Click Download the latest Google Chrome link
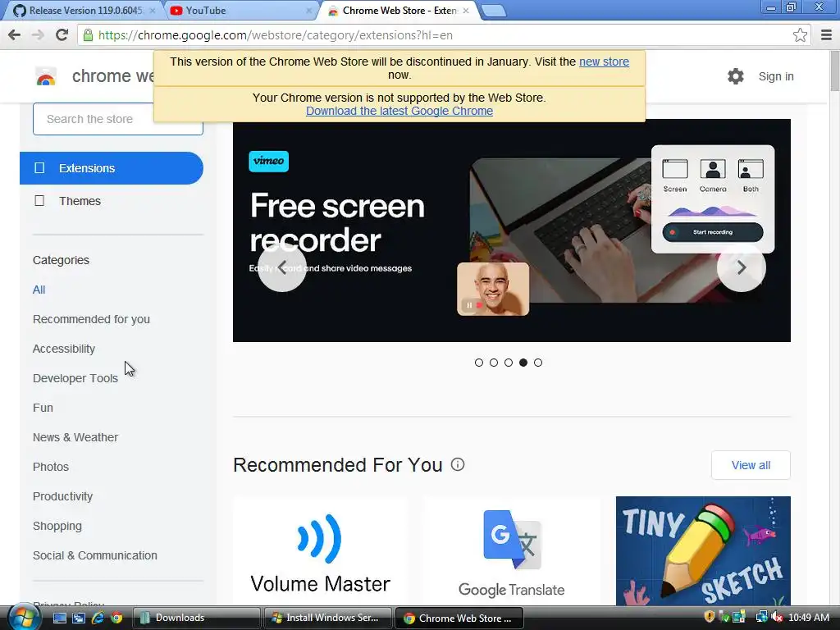 tap(399, 111)
